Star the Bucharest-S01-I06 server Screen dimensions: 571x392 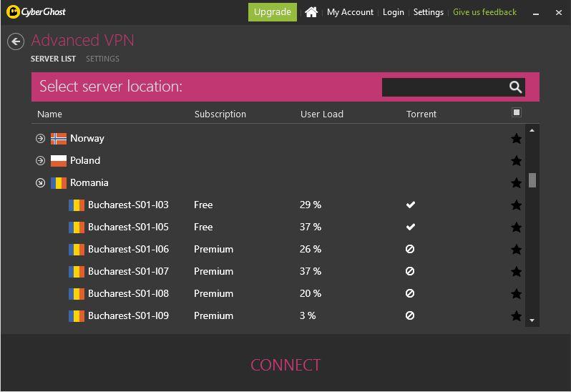coord(516,250)
